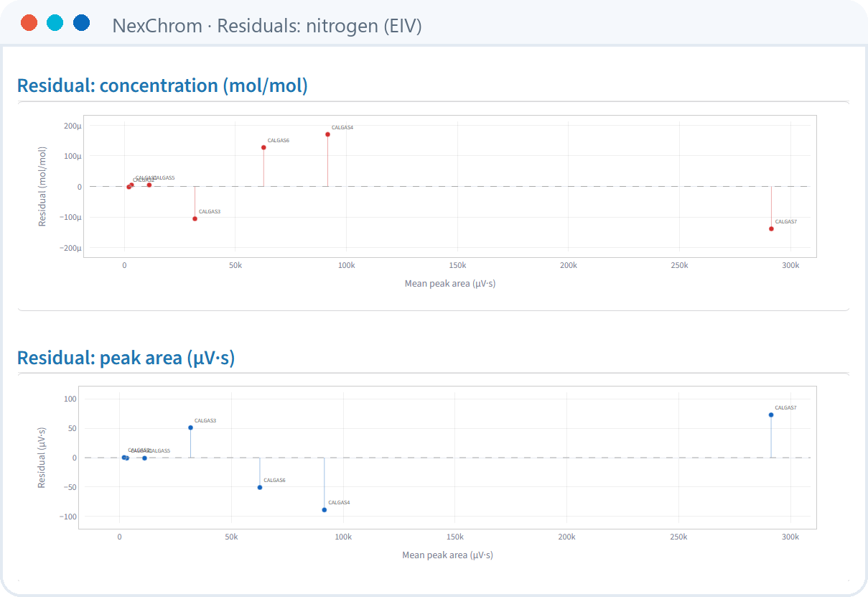
Task: Click the 200µ y-axis tick label
Action: 73,126
